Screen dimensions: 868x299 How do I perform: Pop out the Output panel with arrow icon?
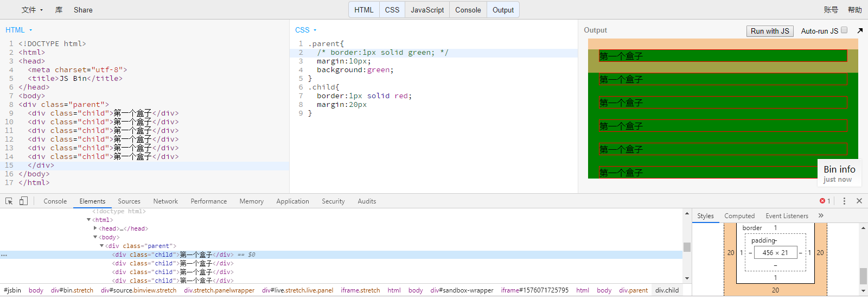click(860, 30)
